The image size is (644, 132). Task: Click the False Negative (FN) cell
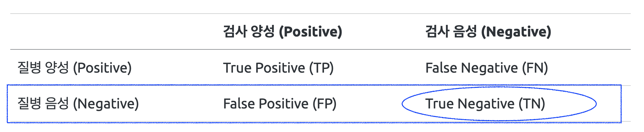coord(487,68)
